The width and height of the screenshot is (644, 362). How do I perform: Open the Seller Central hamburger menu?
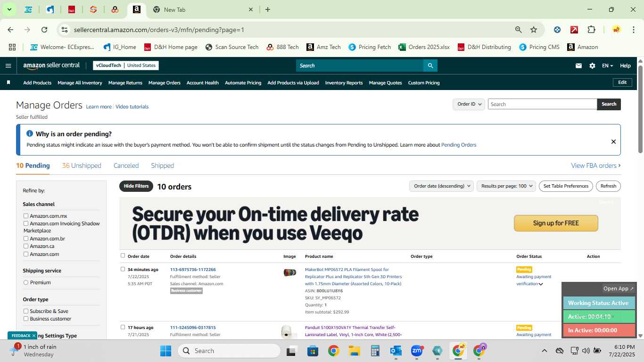click(x=8, y=66)
